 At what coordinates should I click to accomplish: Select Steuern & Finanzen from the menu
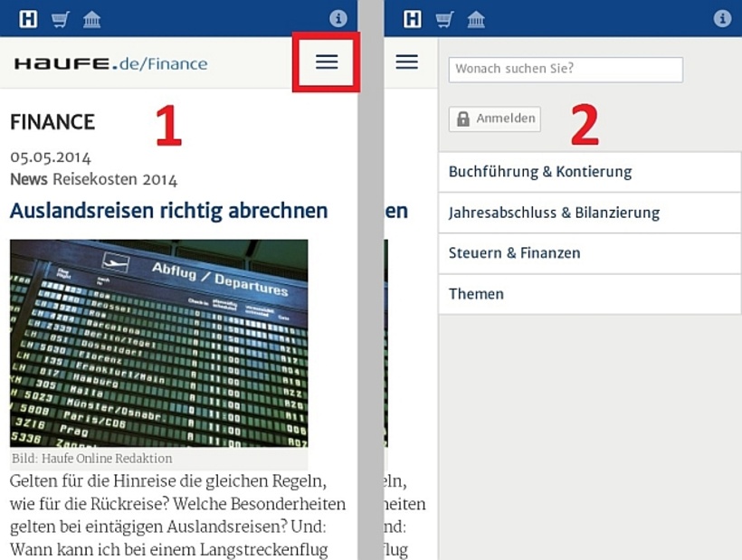coord(516,253)
